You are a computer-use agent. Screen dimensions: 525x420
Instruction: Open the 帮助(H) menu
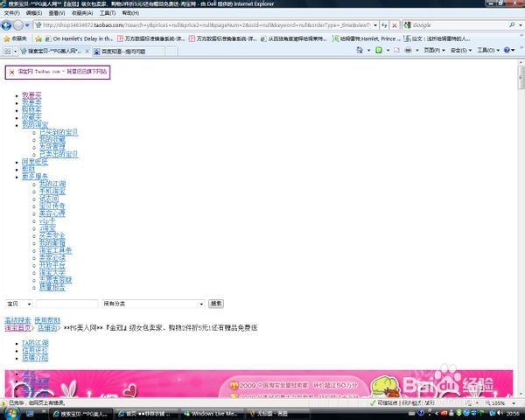tap(130, 13)
